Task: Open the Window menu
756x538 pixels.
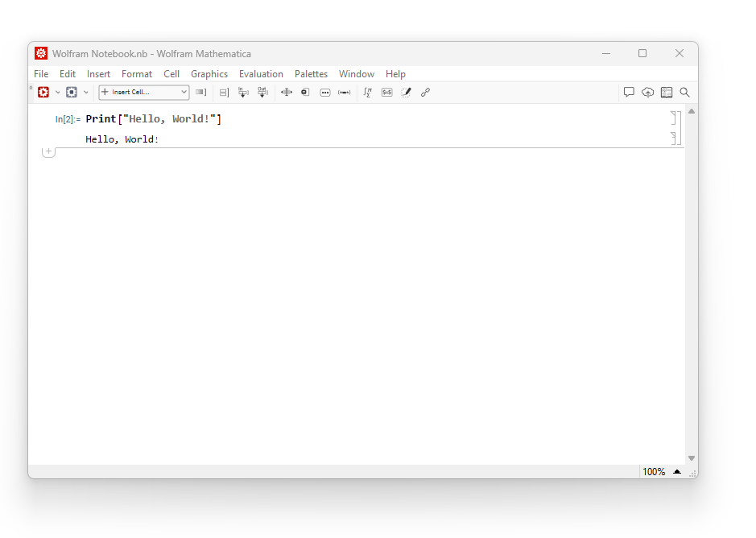Action: pos(357,74)
